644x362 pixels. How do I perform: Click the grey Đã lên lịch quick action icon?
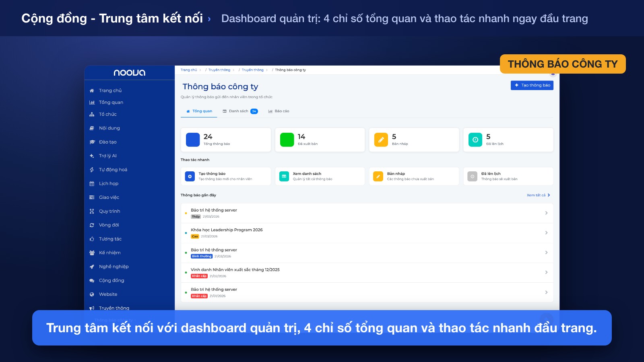pyautogui.click(x=473, y=176)
